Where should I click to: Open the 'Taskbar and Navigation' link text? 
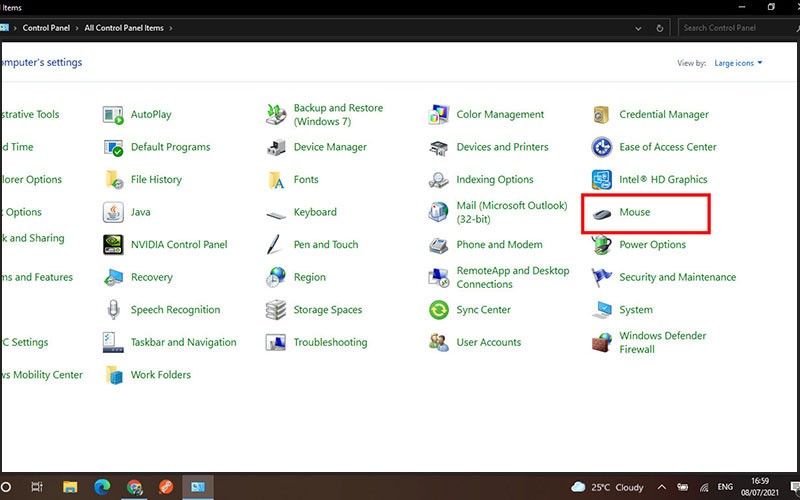pyautogui.click(x=184, y=342)
